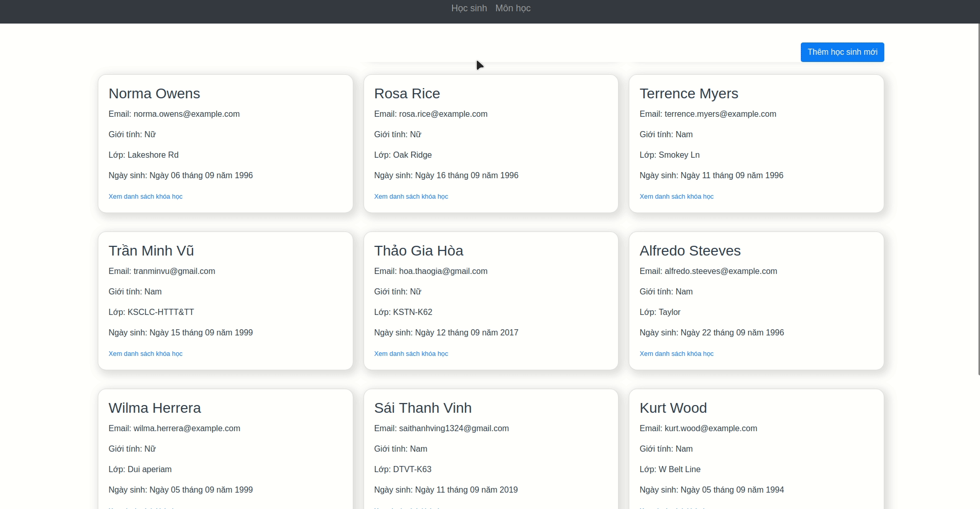Viewport: 980px width, 509px height.
Task: Select the class line Lớp: KSTN-K62
Action: [403, 312]
